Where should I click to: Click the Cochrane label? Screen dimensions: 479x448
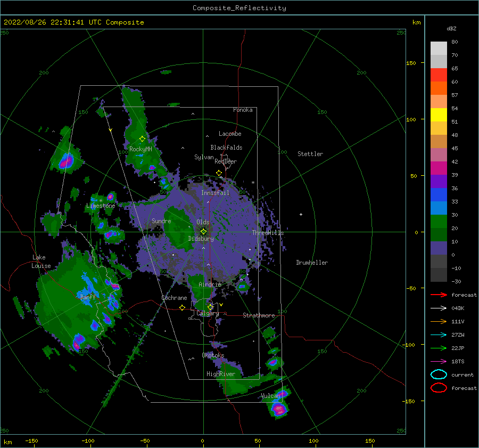174,298
